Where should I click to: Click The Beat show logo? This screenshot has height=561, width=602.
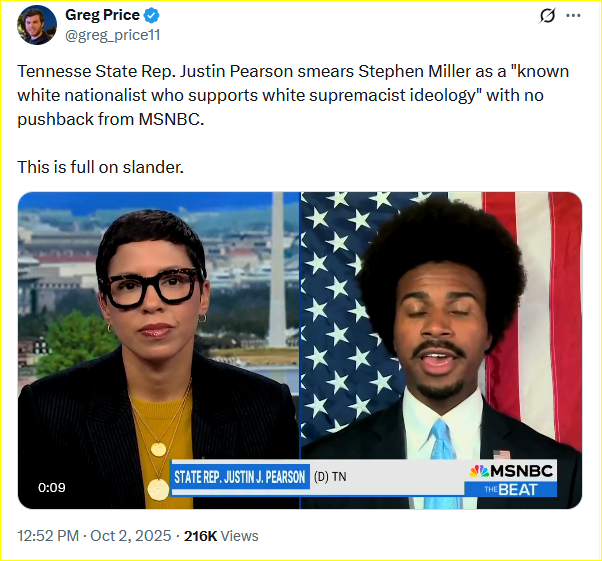510,490
